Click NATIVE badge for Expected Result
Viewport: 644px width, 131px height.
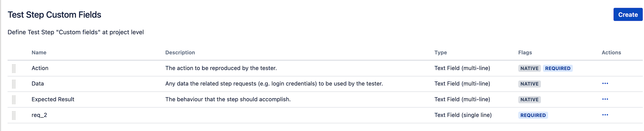pyautogui.click(x=529, y=100)
